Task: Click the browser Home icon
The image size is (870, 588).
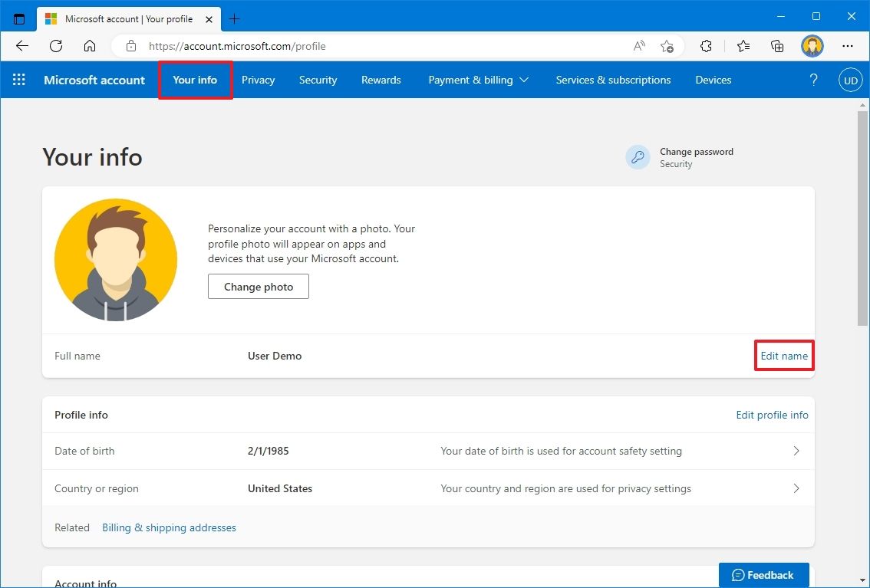Action: (x=89, y=46)
